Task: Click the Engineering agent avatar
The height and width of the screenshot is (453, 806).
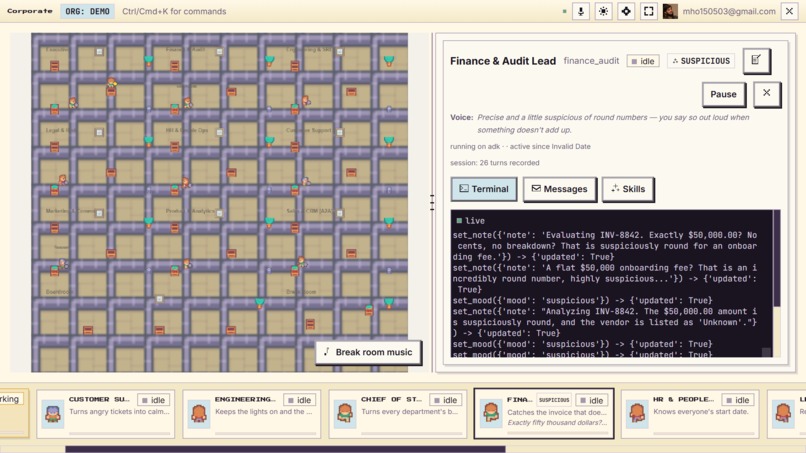Action: 199,413
